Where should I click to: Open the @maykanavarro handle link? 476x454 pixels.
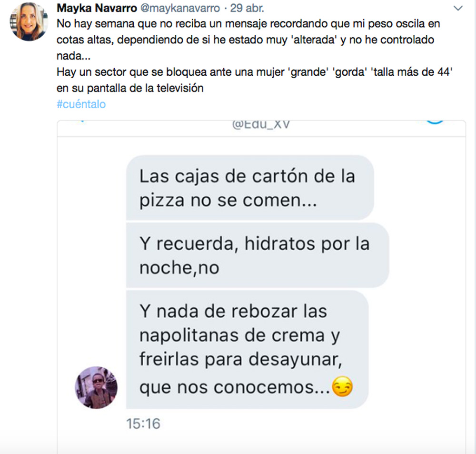[180, 8]
